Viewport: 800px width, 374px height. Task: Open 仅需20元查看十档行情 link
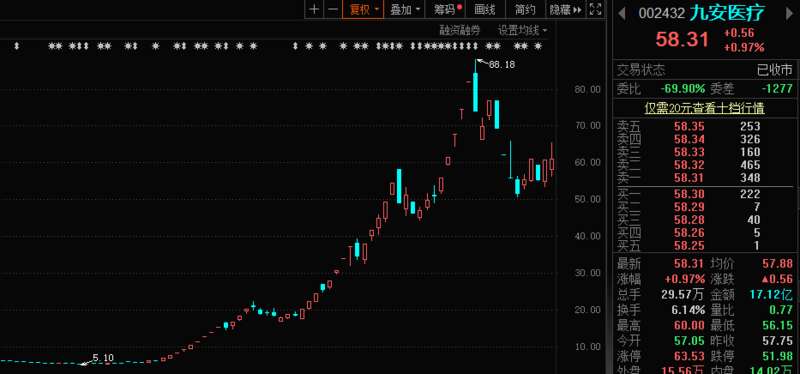click(704, 108)
